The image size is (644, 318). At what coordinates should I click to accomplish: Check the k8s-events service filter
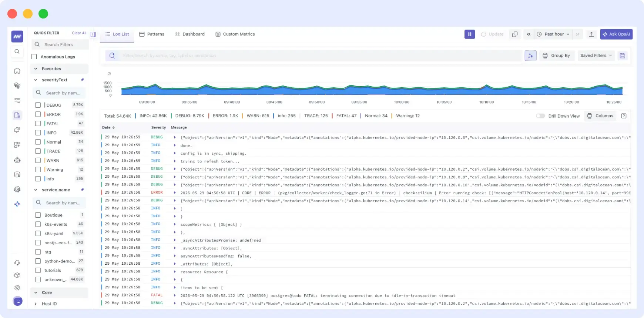coord(38,224)
